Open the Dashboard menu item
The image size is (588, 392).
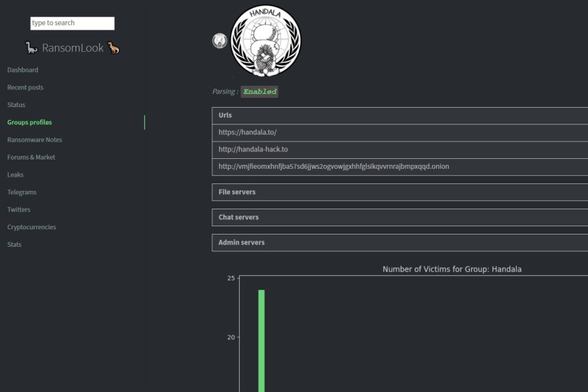(22, 70)
